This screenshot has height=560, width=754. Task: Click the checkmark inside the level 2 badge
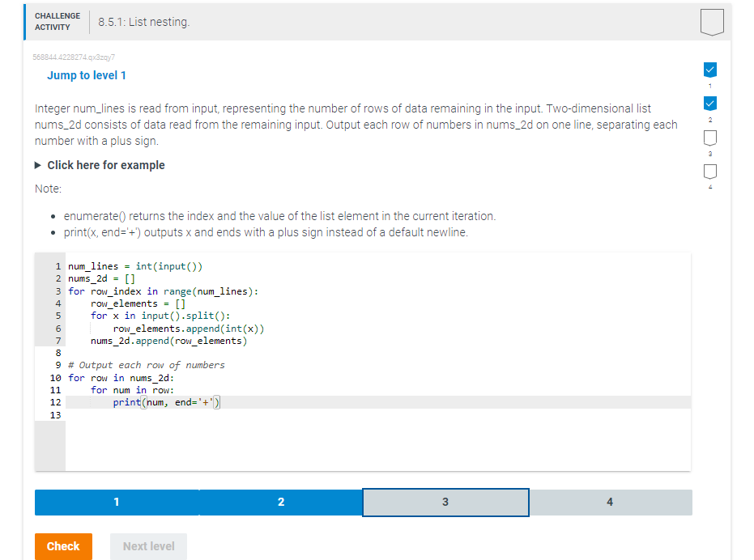pos(710,103)
